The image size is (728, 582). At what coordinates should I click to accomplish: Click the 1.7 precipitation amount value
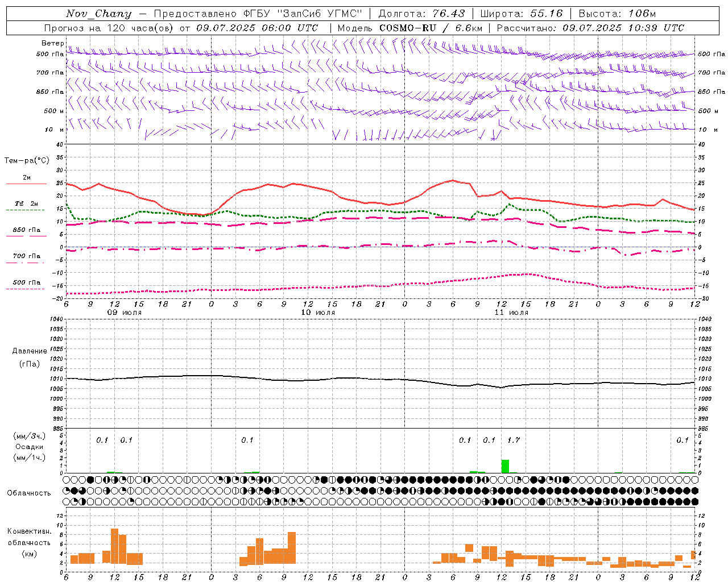tap(514, 440)
